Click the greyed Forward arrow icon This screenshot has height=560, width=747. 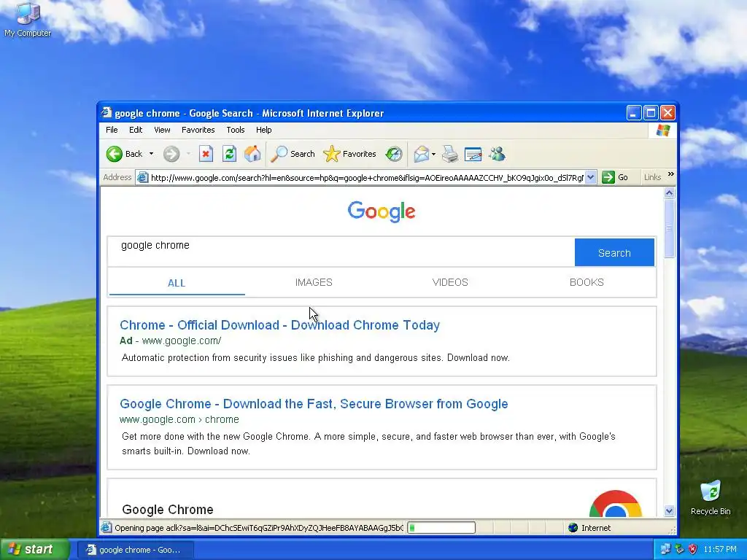tap(171, 154)
